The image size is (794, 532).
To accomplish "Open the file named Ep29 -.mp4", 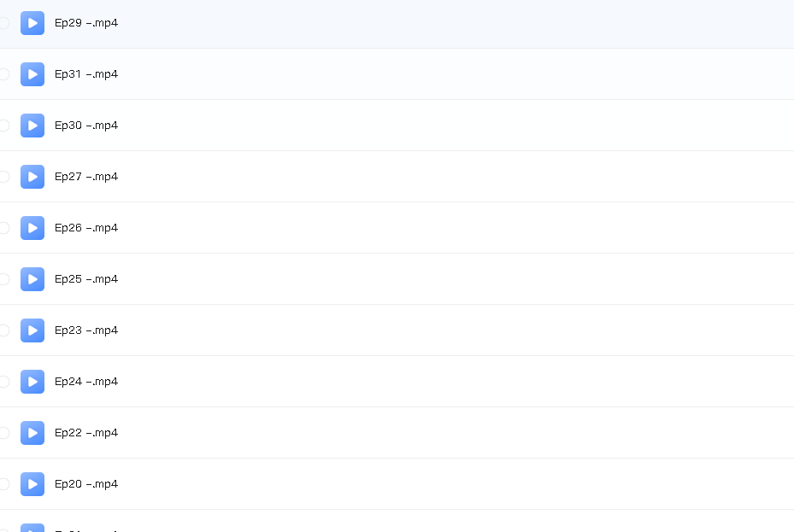I will (x=86, y=23).
